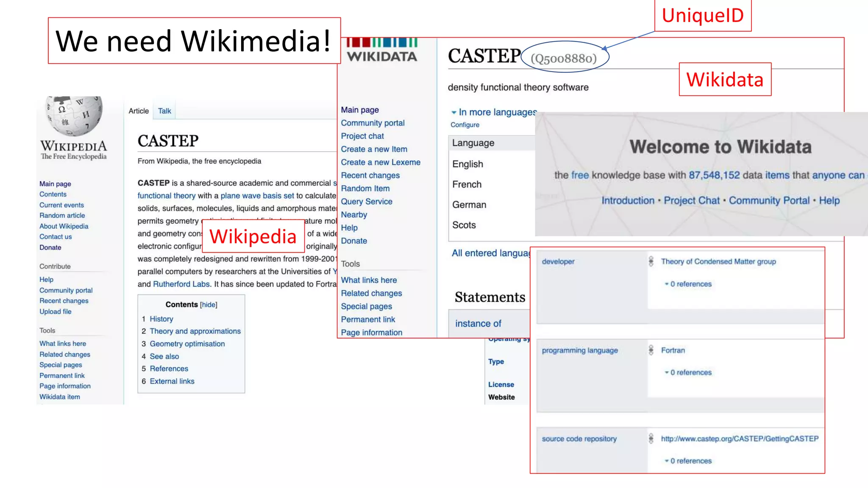
Task: Click rank icon beside Theory of Condensed Matter group
Action: tap(651, 261)
